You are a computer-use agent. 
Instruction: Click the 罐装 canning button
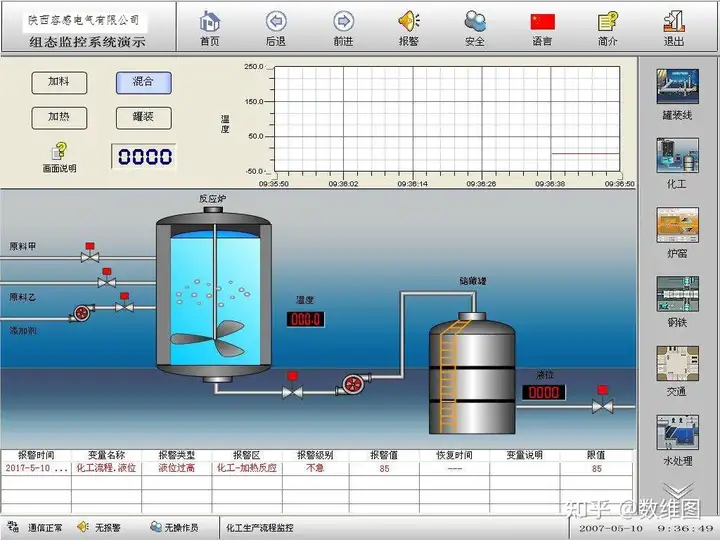(x=144, y=118)
